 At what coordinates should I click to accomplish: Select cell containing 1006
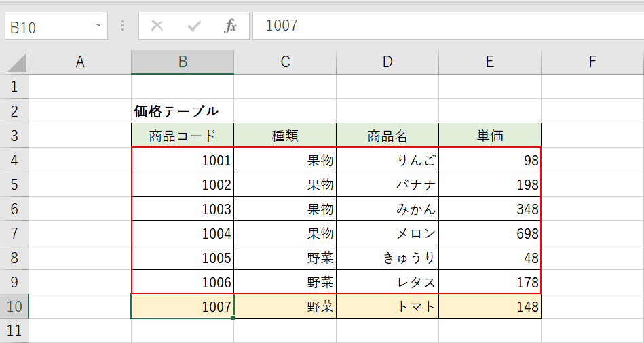[x=183, y=282]
